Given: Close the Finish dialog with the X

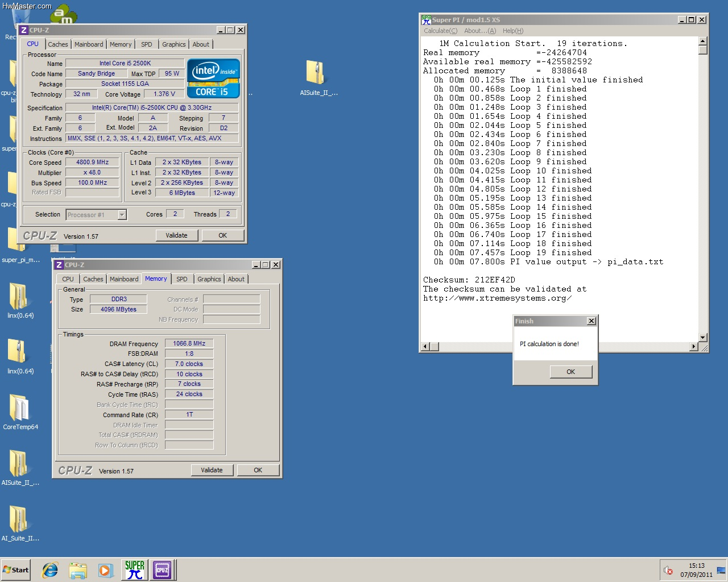Looking at the screenshot, I should [x=591, y=321].
